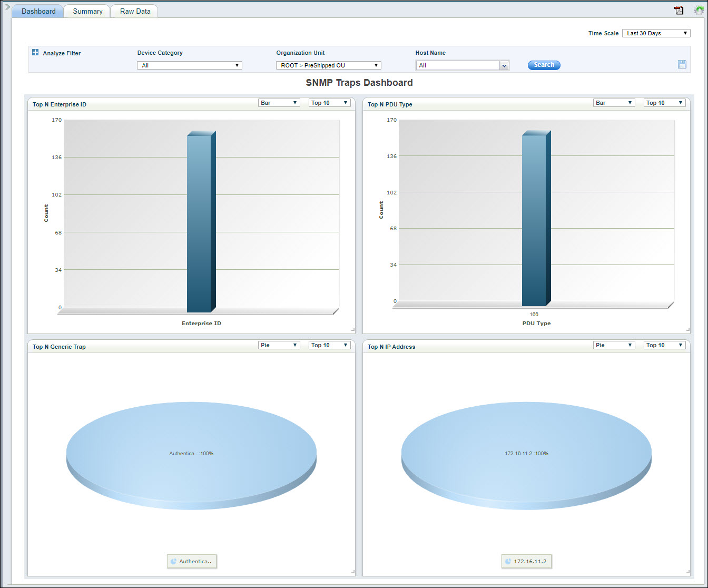Expand the Host Name dropdown
This screenshot has width=708, height=588.
(504, 65)
